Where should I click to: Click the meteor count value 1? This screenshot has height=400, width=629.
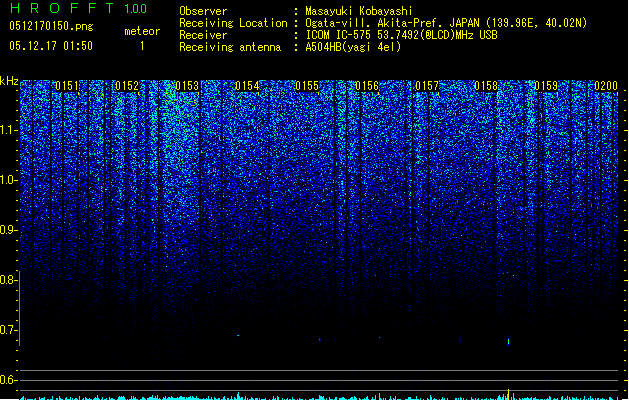[142, 46]
